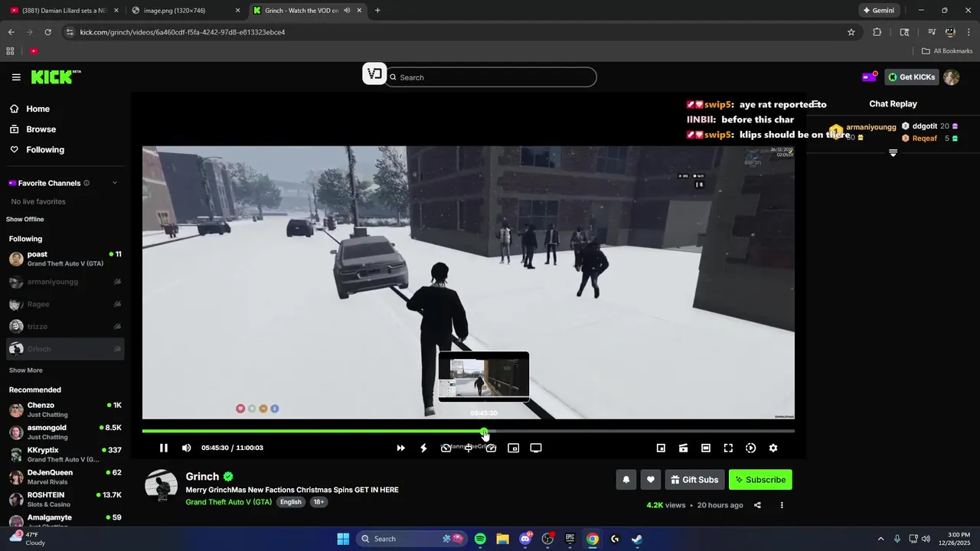
Task: Click the lightning bolt icon in player controls
Action: (423, 448)
